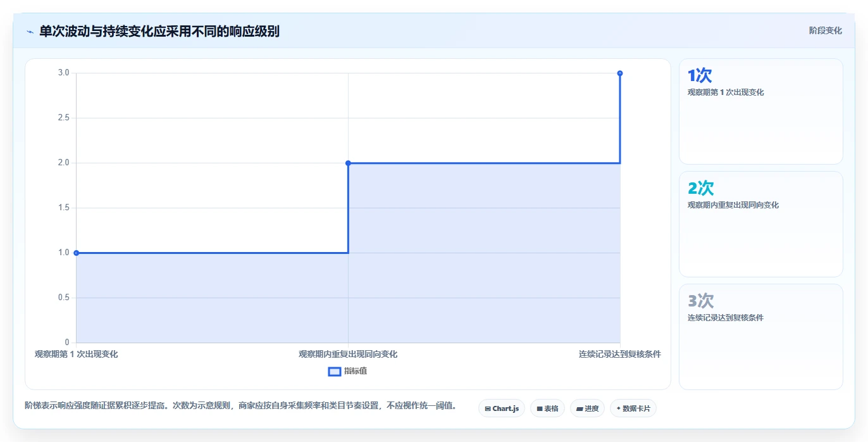Open the 1次 stat card
This screenshot has width=868, height=442.
tap(760, 111)
